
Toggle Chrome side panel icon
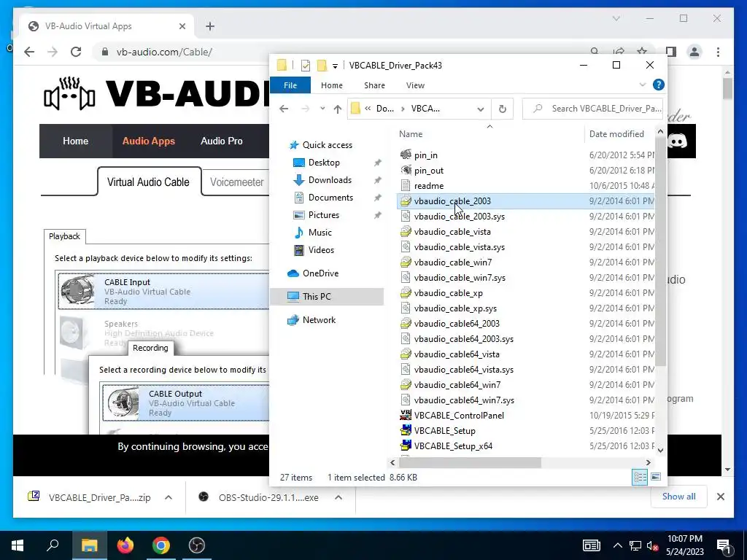(671, 52)
